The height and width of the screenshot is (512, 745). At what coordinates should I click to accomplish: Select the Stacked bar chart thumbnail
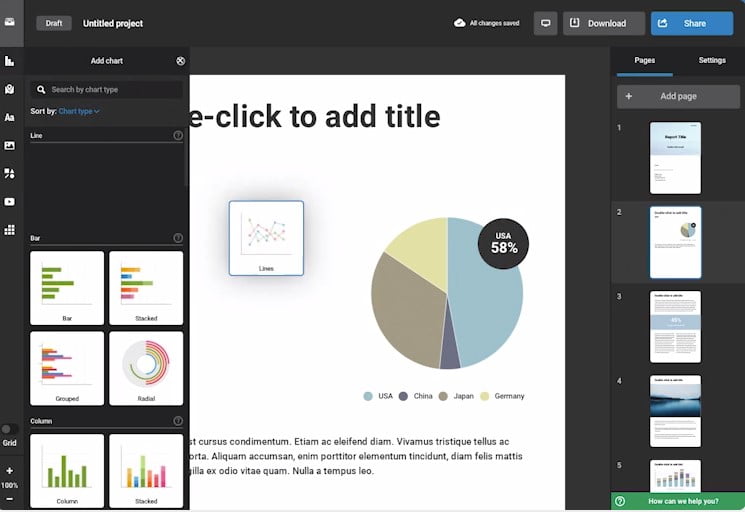pos(146,288)
